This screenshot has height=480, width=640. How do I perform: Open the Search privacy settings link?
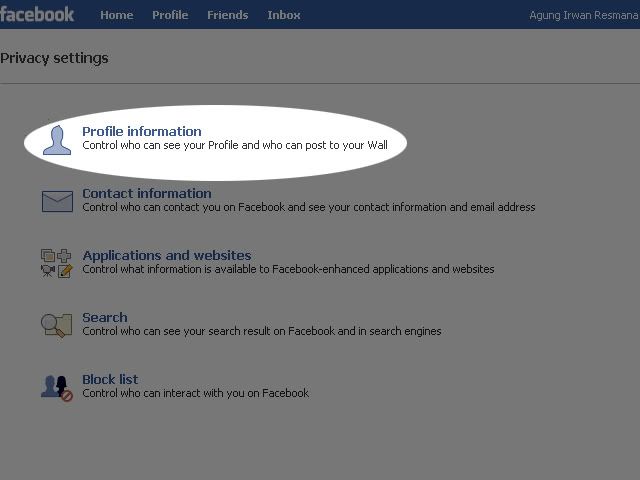(105, 317)
